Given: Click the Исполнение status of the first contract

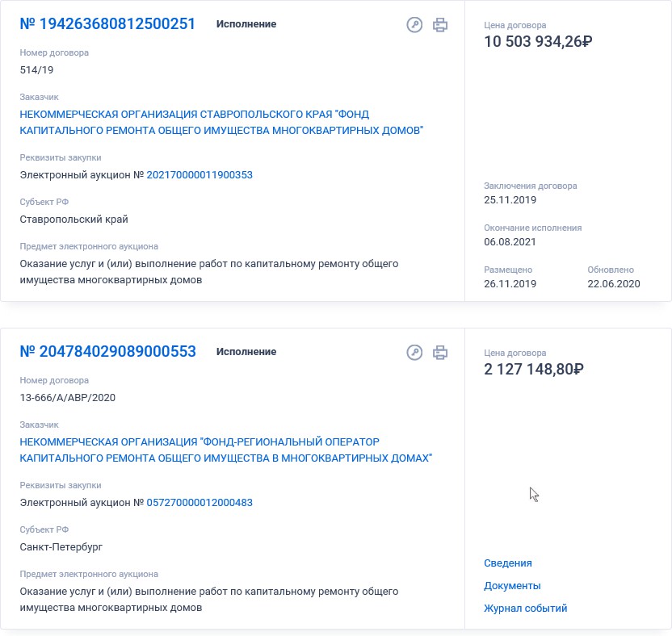Looking at the screenshot, I should click(246, 24).
